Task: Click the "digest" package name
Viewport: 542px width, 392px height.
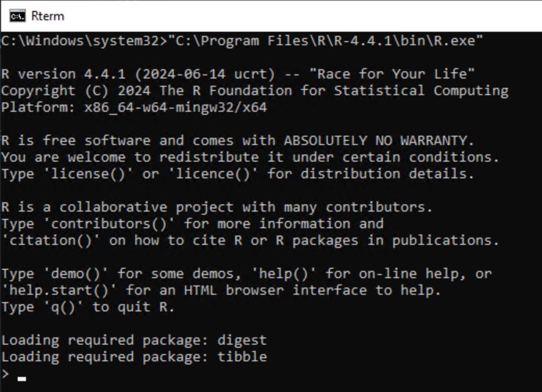Action: (x=242, y=340)
